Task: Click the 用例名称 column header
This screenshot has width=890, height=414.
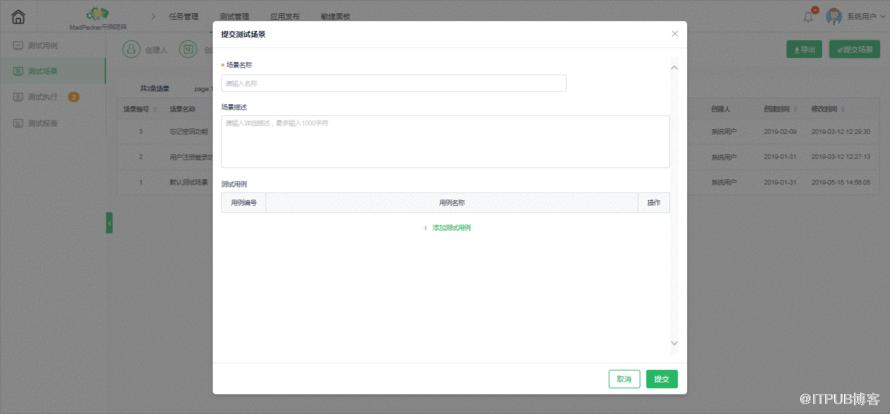Action: (x=452, y=203)
